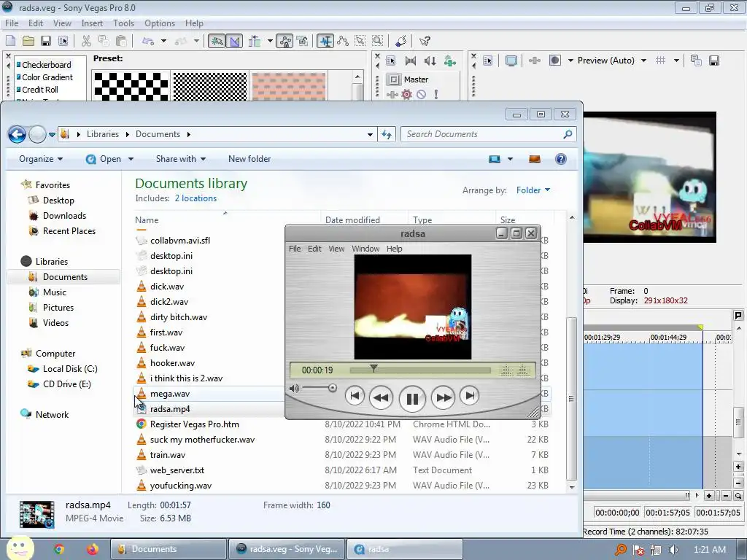The image size is (747, 560).
Task: Toggle Auto Ripple button
Action: [x=255, y=42]
